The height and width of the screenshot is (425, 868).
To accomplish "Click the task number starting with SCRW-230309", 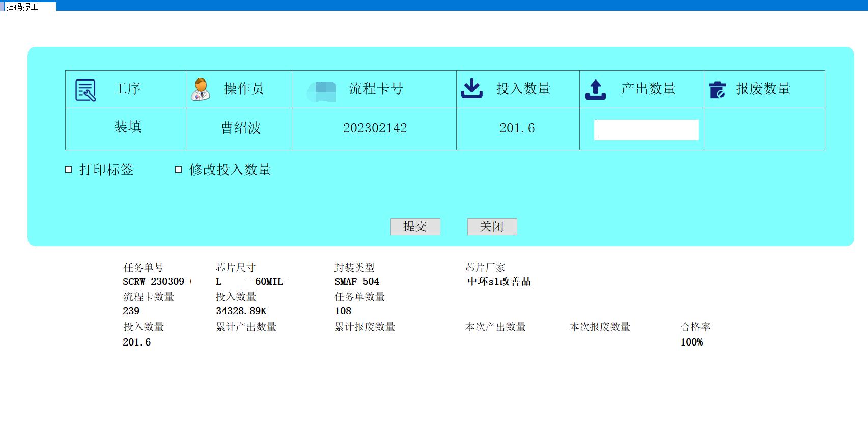I will tap(157, 282).
